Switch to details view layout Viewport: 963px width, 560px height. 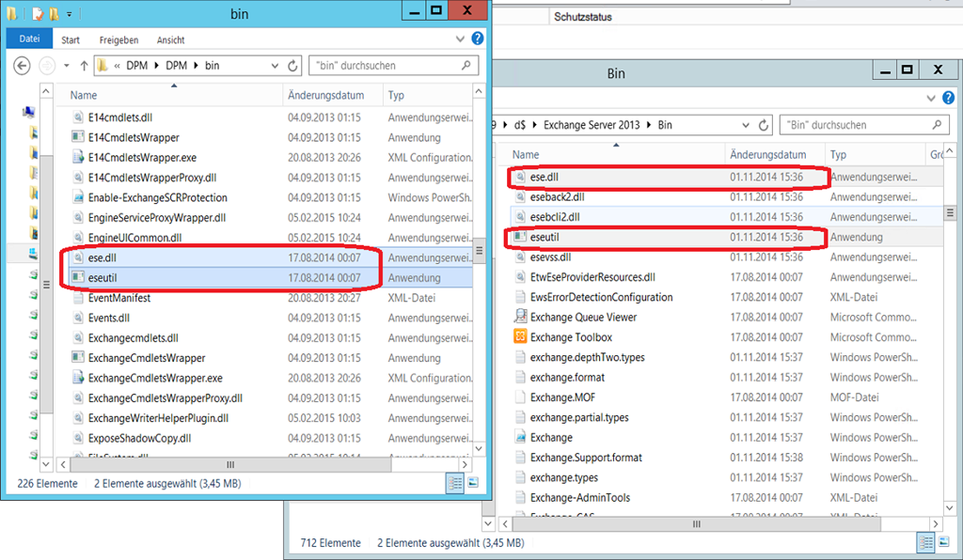[454, 483]
